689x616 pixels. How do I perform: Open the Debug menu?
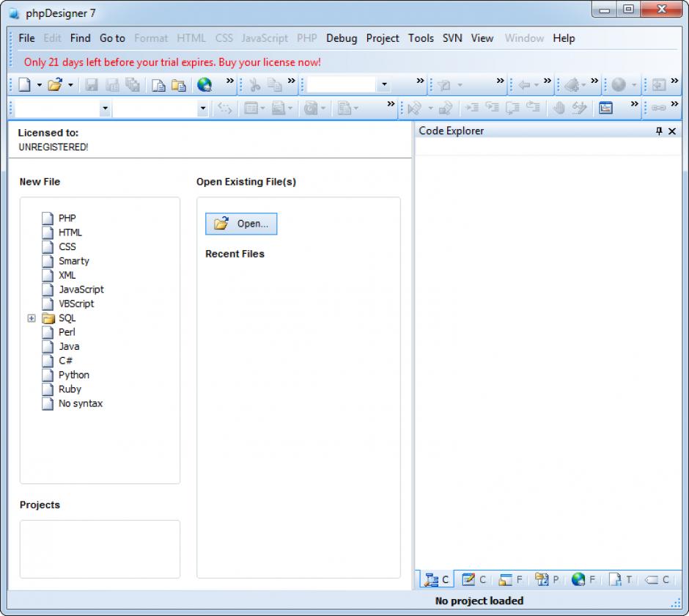(x=342, y=38)
